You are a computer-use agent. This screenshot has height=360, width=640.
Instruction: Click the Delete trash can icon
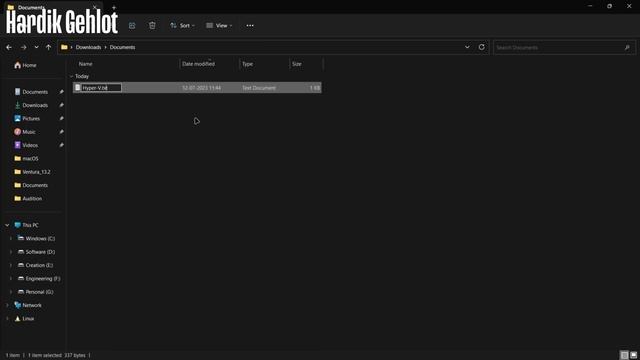point(152,25)
